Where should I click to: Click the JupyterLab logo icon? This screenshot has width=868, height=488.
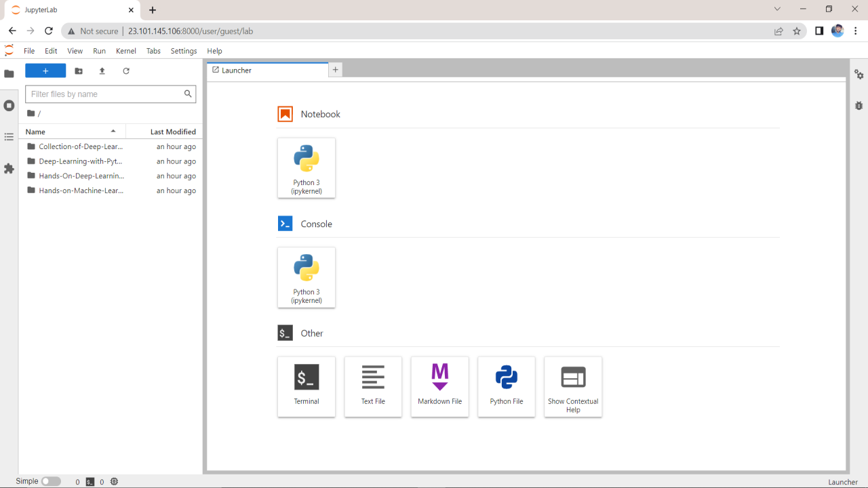[9, 51]
